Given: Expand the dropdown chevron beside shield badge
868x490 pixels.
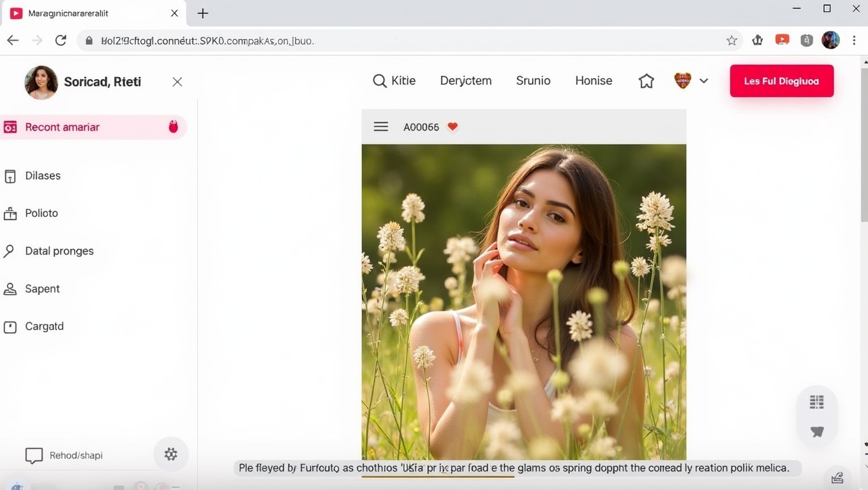Looking at the screenshot, I should [x=704, y=81].
